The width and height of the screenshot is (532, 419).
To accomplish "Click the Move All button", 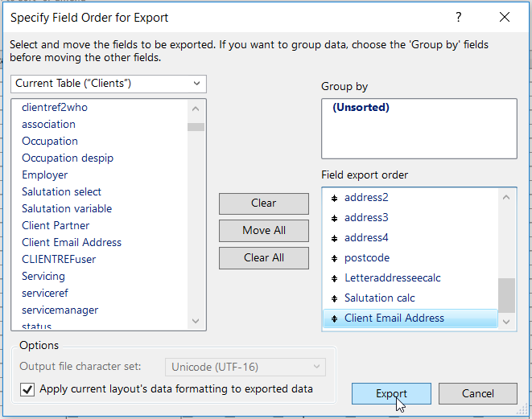I will click(264, 231).
